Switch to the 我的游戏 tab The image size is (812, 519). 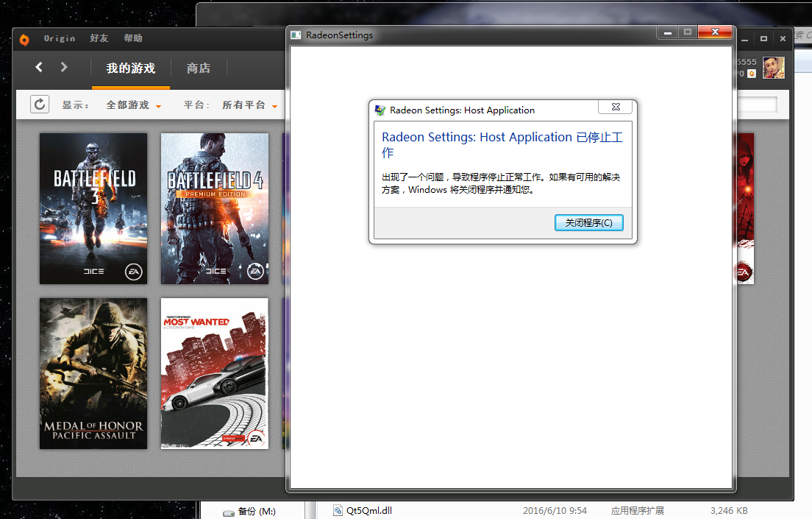tap(130, 68)
